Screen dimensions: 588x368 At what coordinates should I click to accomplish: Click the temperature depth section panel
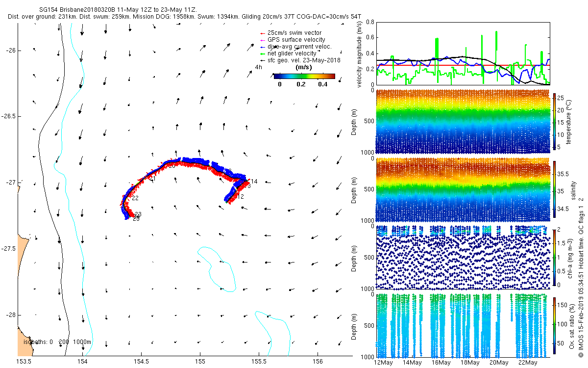pos(463,121)
